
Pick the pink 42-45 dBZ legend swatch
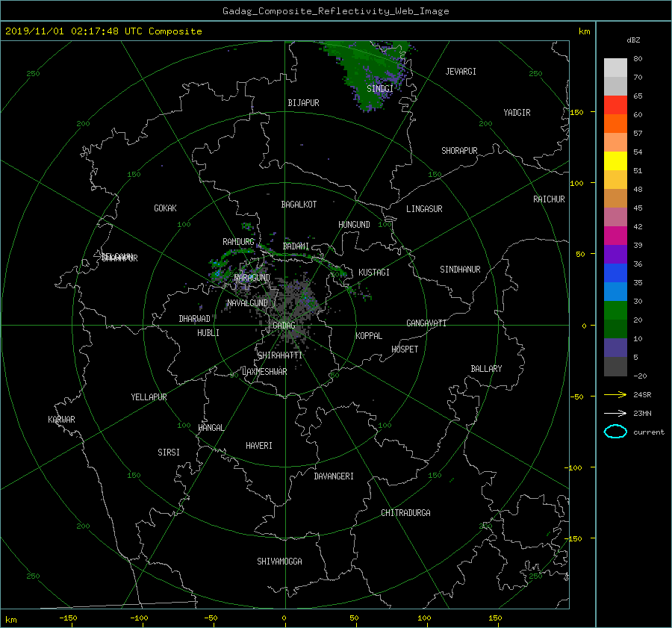coord(615,217)
